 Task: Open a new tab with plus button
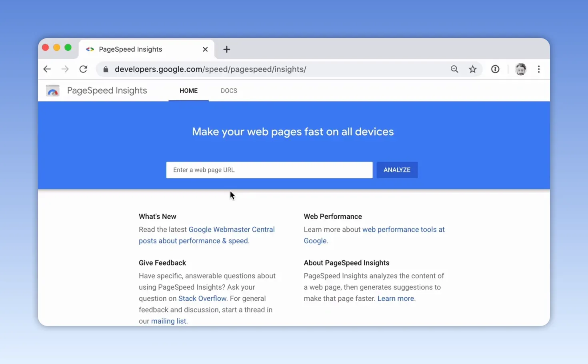pyautogui.click(x=227, y=49)
